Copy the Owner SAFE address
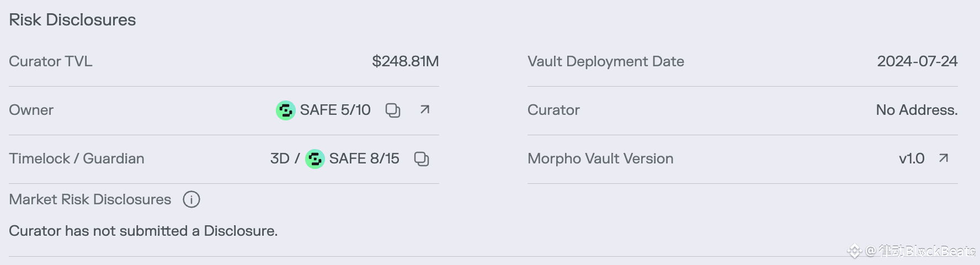This screenshot has width=980, height=265. point(393,110)
